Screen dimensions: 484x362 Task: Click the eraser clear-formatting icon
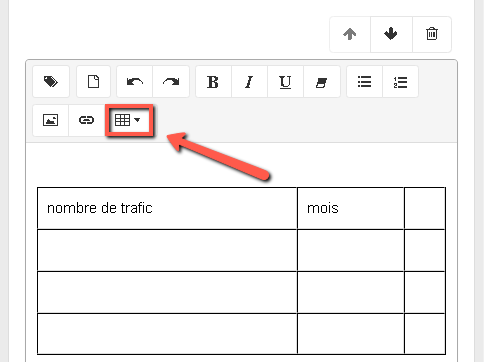(x=322, y=82)
